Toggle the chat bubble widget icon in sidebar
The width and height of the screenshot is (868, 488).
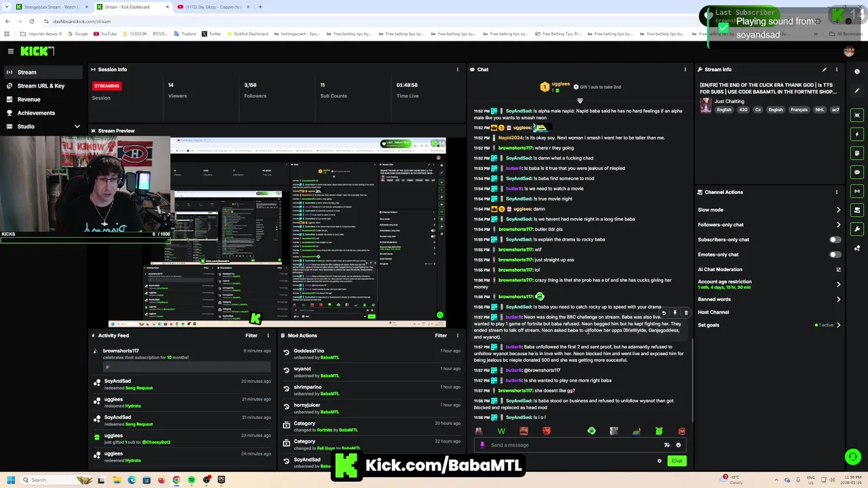click(857, 172)
